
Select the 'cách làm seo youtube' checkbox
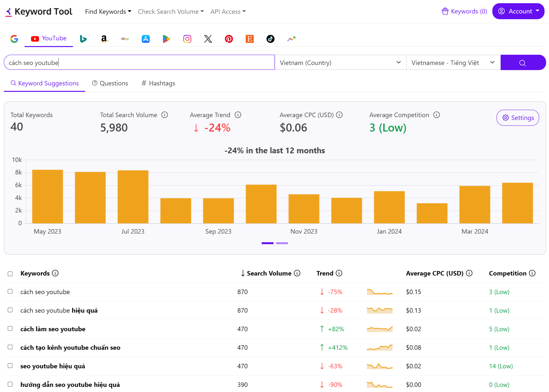click(10, 329)
